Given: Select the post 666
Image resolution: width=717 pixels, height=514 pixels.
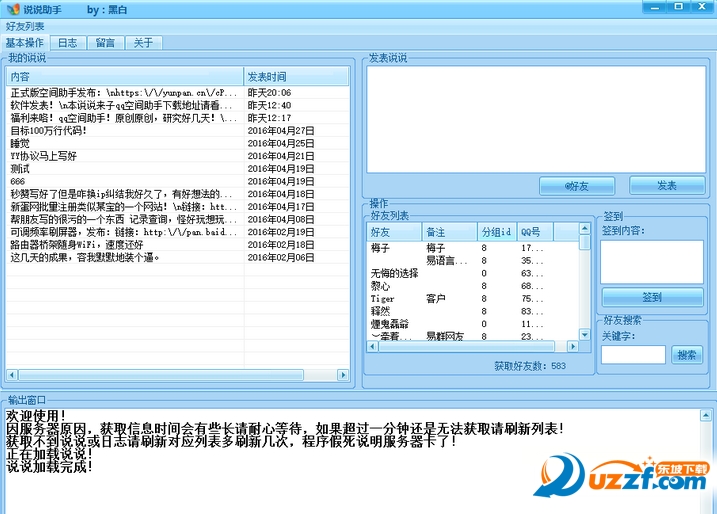Looking at the screenshot, I should (178, 182).
